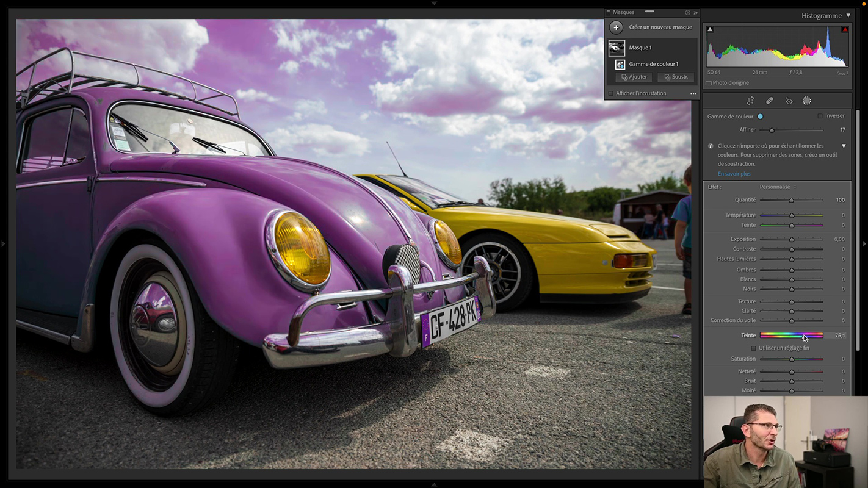Open the Effet Personnalisé preset dropdown
This screenshot has width=868, height=488.
(777, 187)
